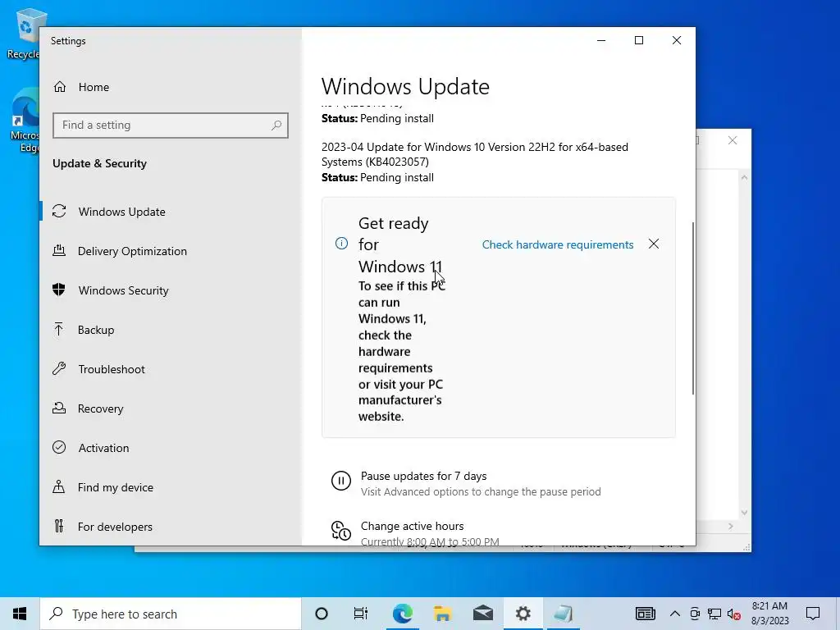Click the Recovery icon
840x630 pixels.
coord(59,408)
